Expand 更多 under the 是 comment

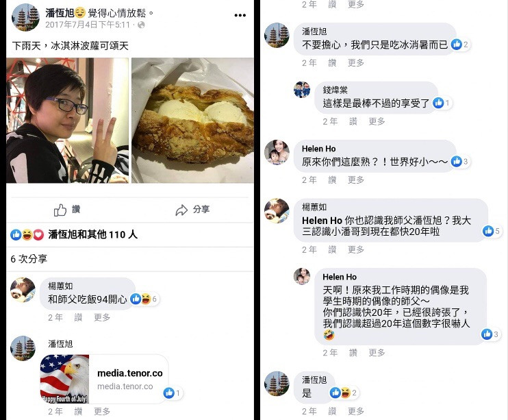point(356,411)
